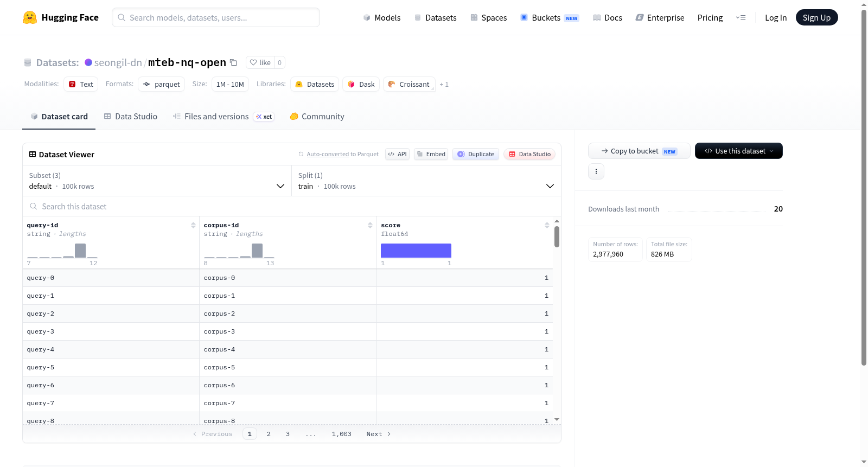Go to page 2 of the table
868x467 pixels.
point(269,434)
